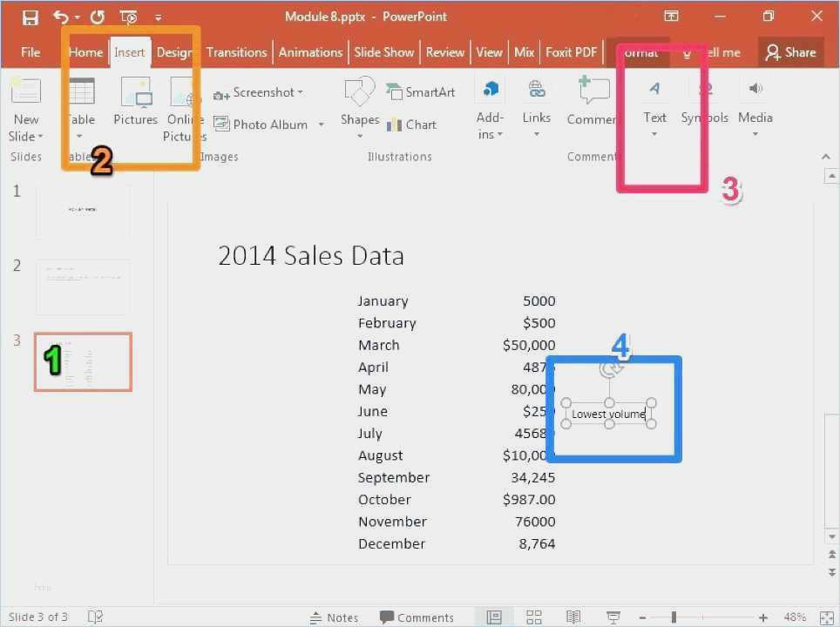Screen dimensions: 840x627
Task: Click the Undo arrow icon
Action: (x=60, y=17)
